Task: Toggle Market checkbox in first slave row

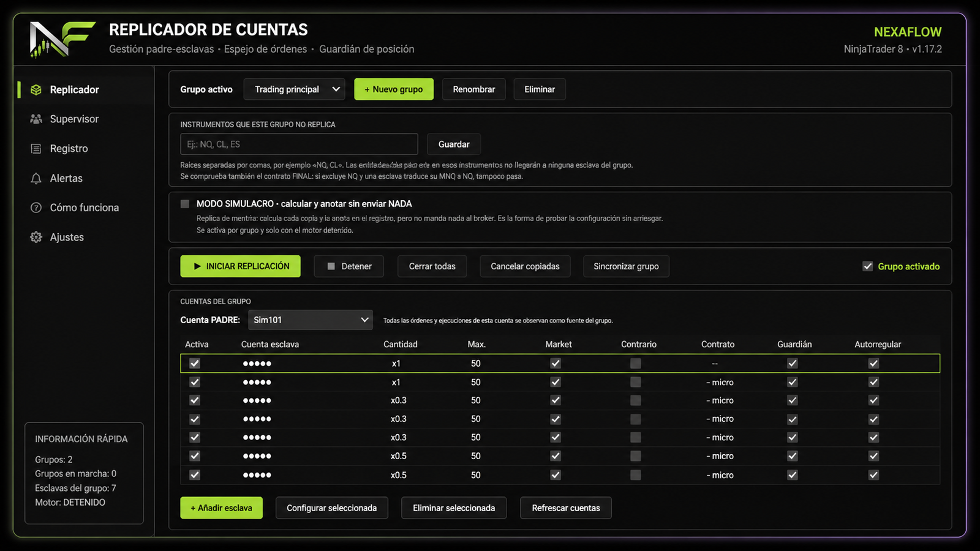Action: point(556,363)
